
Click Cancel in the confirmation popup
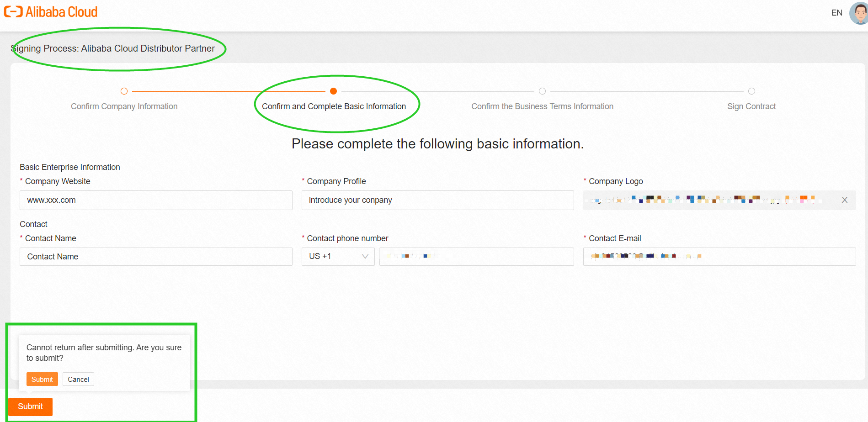tap(78, 379)
